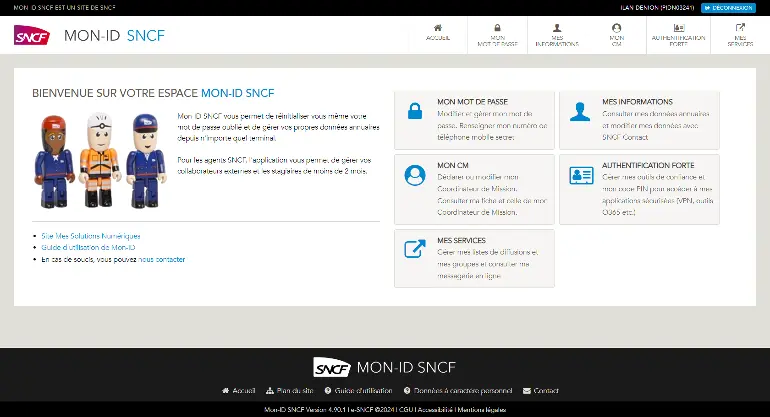The width and height of the screenshot is (770, 417).
Task: Open the Accueil home icon in navigation
Action: [x=438, y=28]
